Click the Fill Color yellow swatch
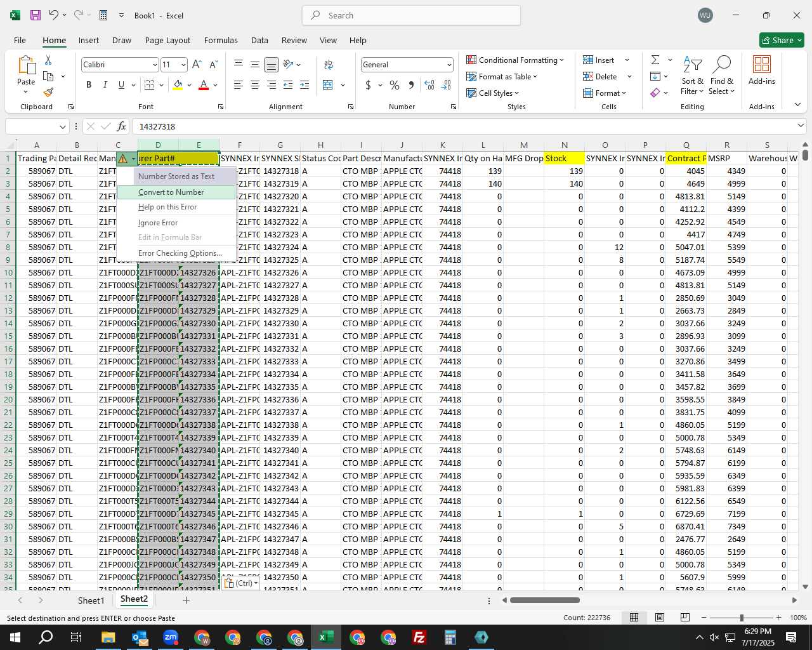The image size is (812, 650). pyautogui.click(x=178, y=85)
